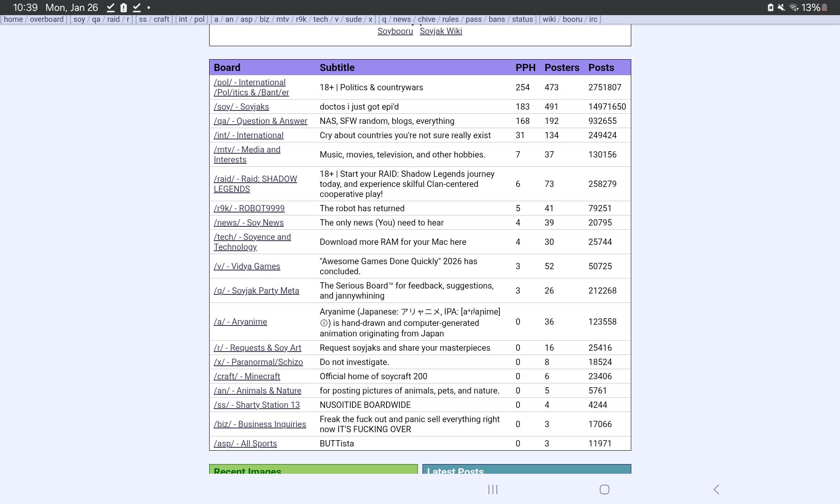Tap the battery alert notification icon
Screen dimensions: 840x504
(123, 8)
